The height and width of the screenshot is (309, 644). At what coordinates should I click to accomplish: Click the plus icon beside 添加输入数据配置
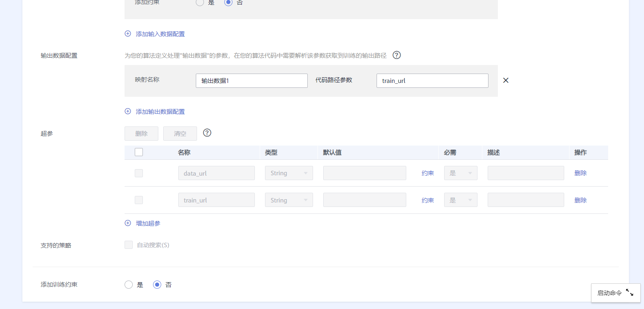tap(128, 34)
